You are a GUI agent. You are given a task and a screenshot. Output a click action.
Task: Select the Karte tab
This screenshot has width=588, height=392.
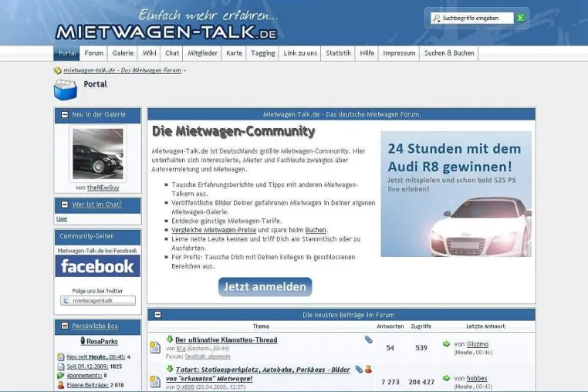[234, 53]
